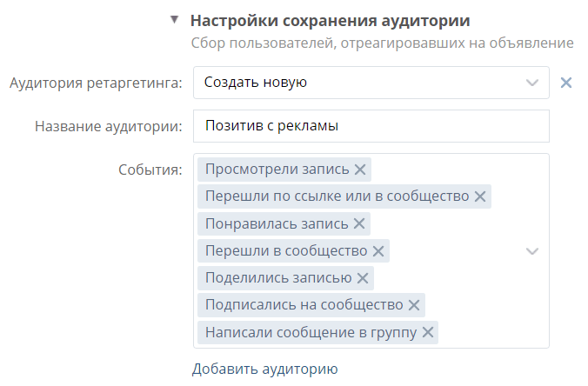Click the "Настройки сохранения аудитории" heading
The image size is (588, 386).
coord(330,21)
